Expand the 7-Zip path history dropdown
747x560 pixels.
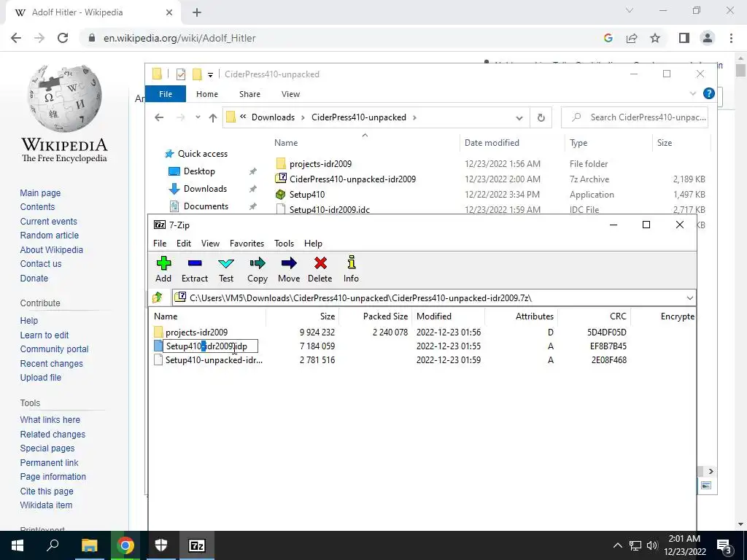pyautogui.click(x=689, y=298)
